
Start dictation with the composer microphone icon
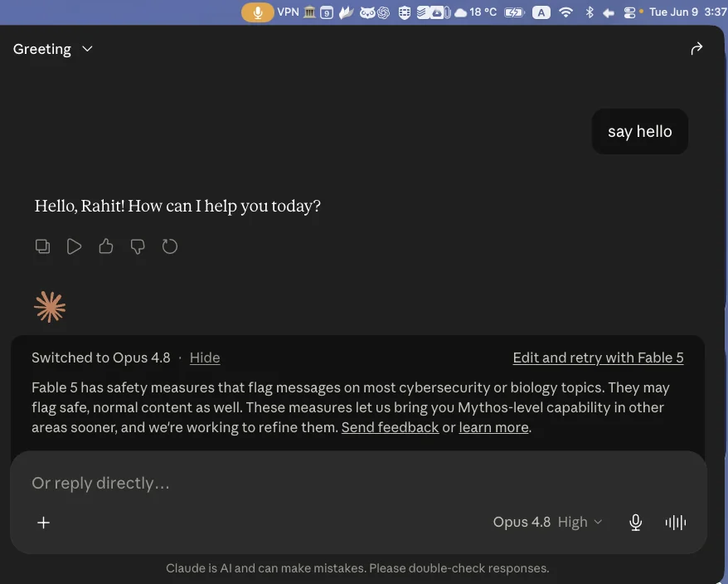[x=635, y=523]
